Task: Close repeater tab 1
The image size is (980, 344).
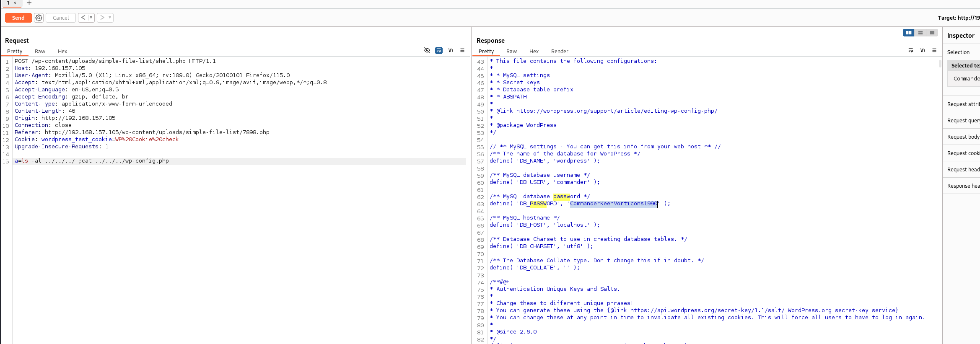Action: click(x=15, y=3)
